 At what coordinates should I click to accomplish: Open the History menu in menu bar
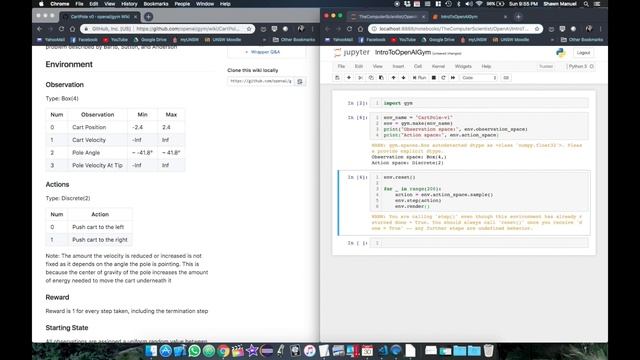point(129,4)
